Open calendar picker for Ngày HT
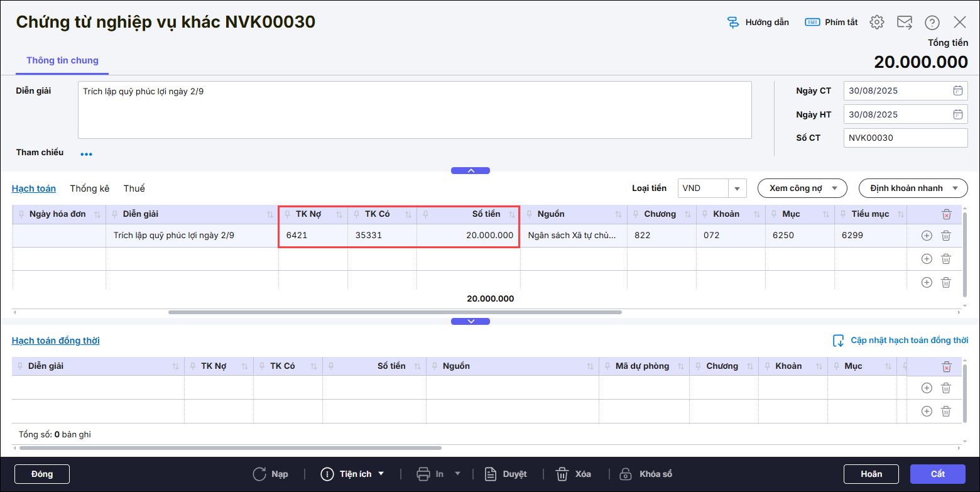 coord(957,114)
